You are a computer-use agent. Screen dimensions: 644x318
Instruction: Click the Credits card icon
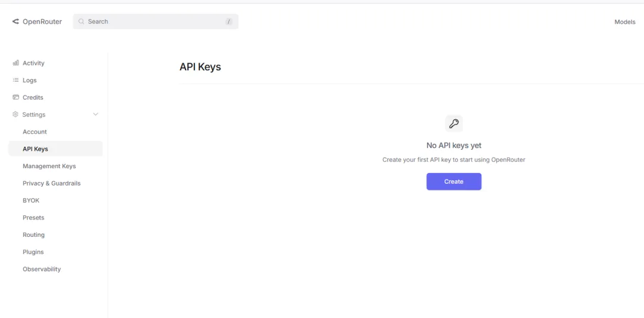pyautogui.click(x=16, y=97)
